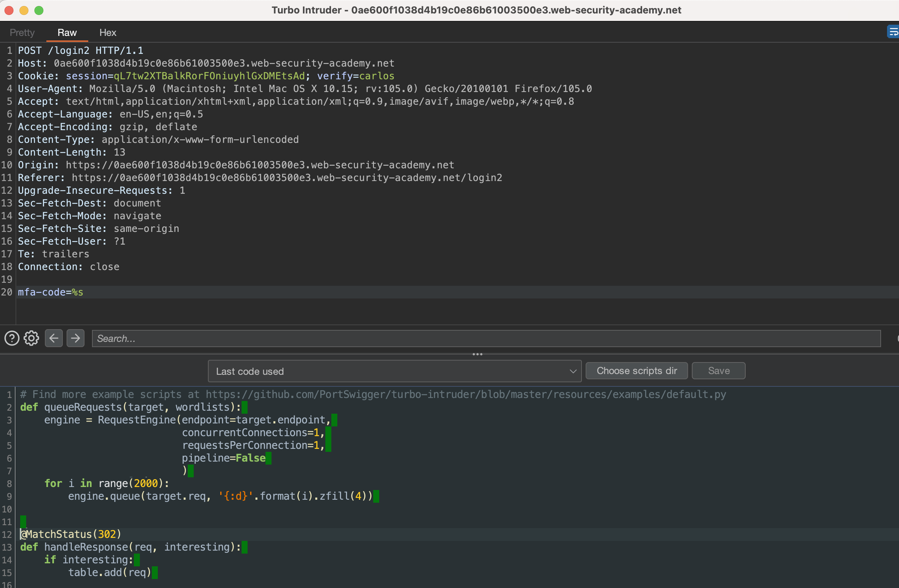Click the 'for i in range(2000):' line
Image resolution: width=899 pixels, height=588 pixels.
(x=107, y=483)
